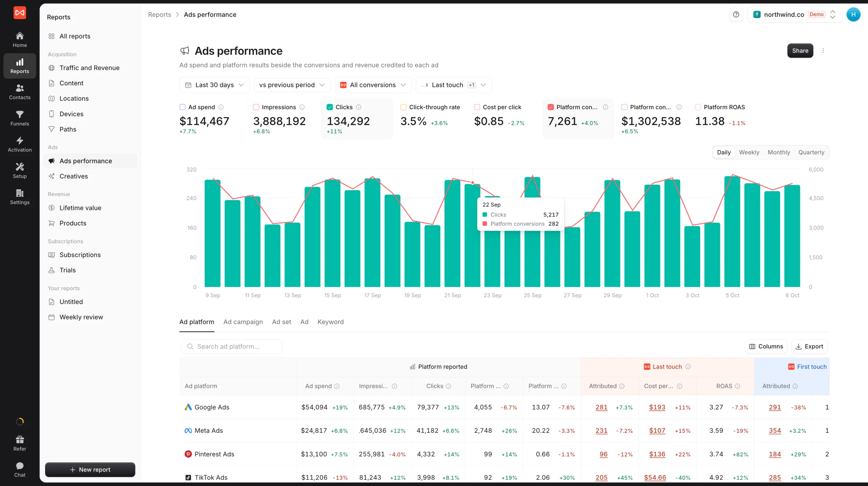Switch to the Ad campaign tab
868x486 pixels.
coord(243,322)
